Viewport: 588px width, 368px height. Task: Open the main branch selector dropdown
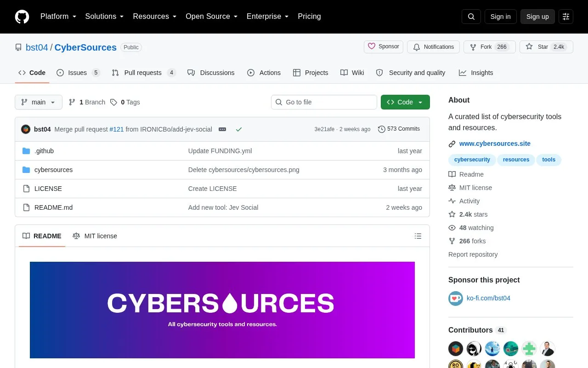(39, 102)
